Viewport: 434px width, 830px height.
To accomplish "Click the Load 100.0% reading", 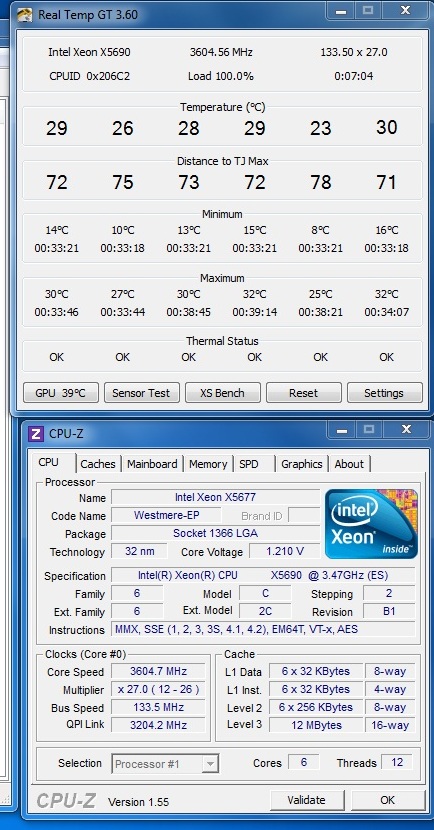I will pyautogui.click(x=221, y=76).
